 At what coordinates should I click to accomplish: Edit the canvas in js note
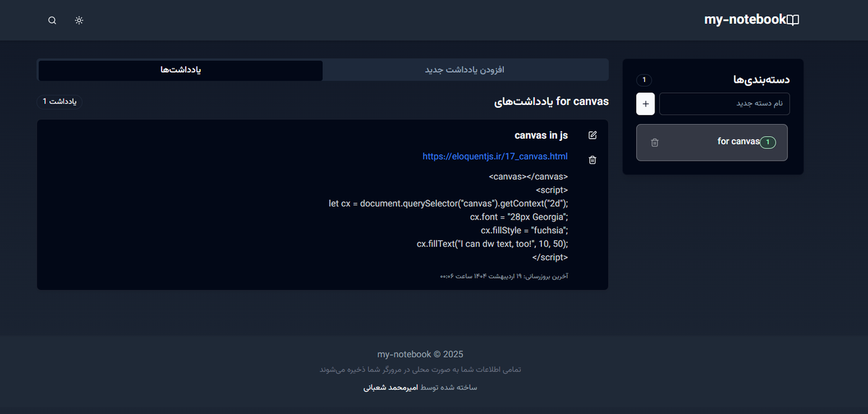click(593, 136)
